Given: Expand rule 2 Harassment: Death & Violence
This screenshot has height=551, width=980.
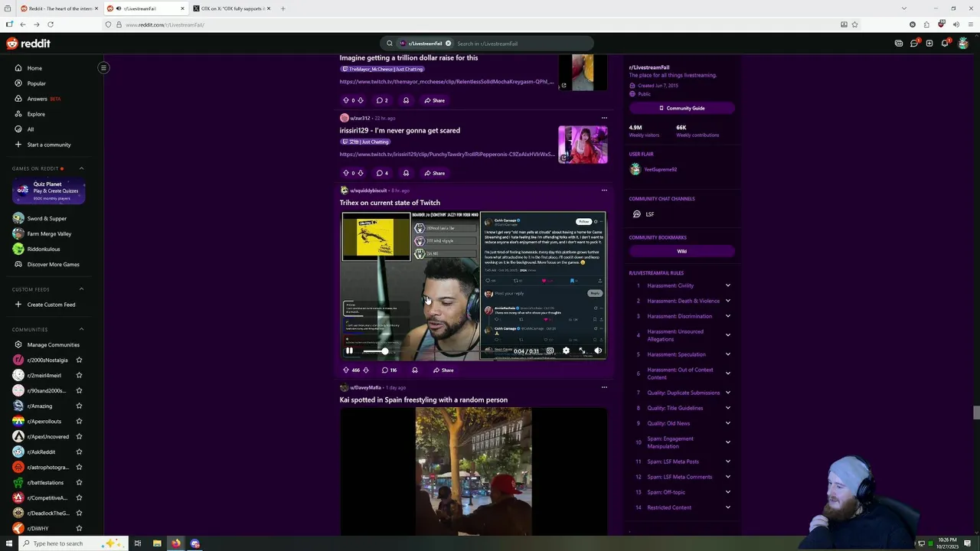Looking at the screenshot, I should tap(728, 301).
